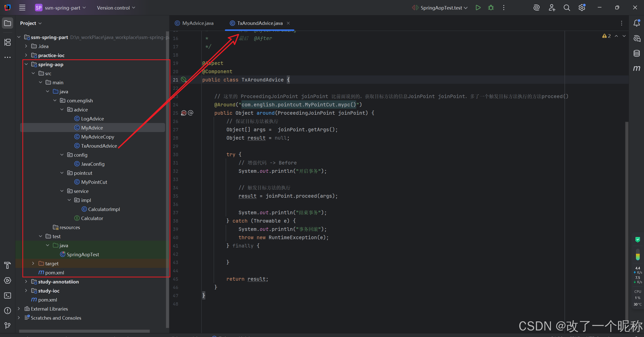Open the Git tool window

click(x=8, y=326)
